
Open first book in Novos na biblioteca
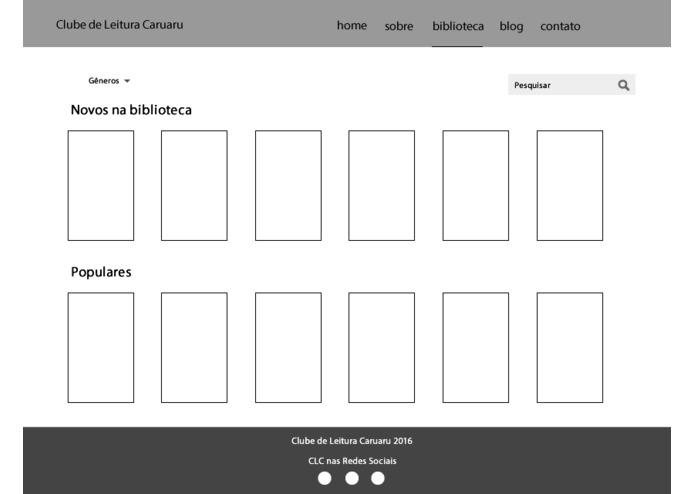(101, 185)
